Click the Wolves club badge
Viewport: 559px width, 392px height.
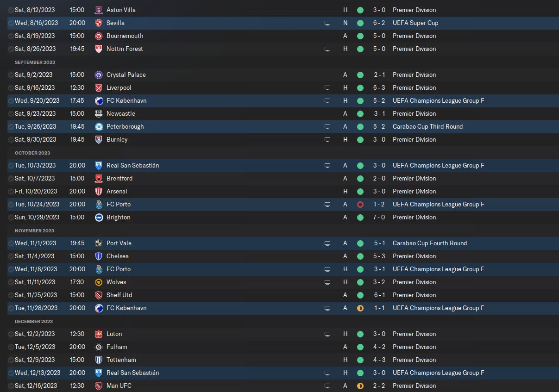click(x=98, y=282)
